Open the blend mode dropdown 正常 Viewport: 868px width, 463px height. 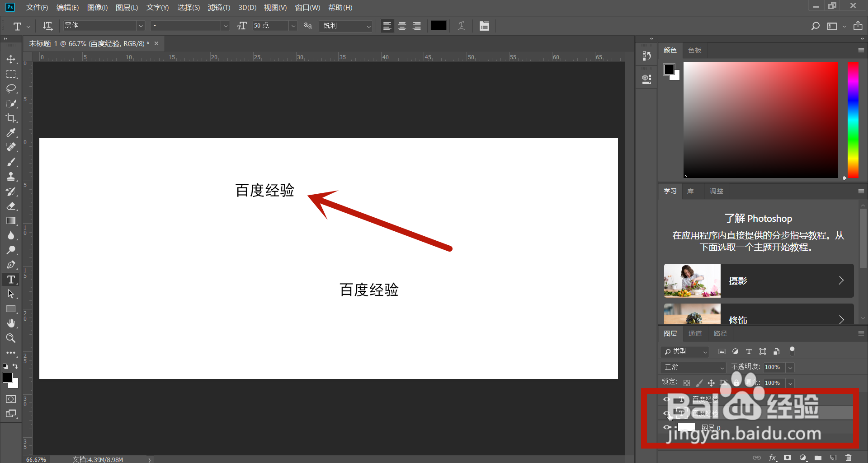tap(693, 367)
